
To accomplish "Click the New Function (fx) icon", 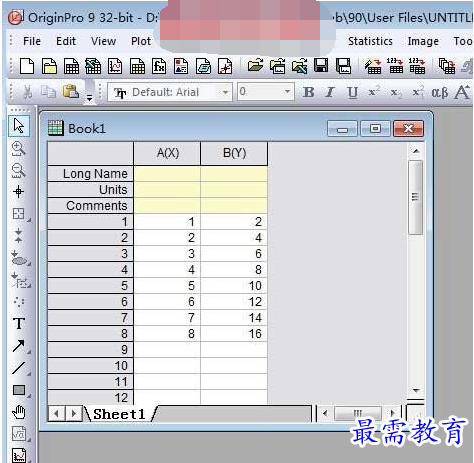I will tap(159, 66).
